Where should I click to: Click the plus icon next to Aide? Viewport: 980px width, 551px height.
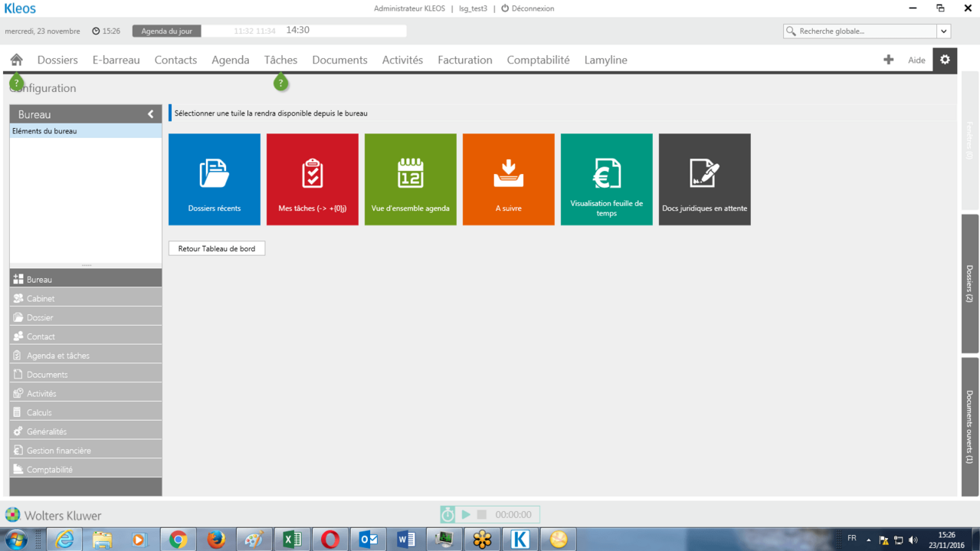[x=888, y=60]
